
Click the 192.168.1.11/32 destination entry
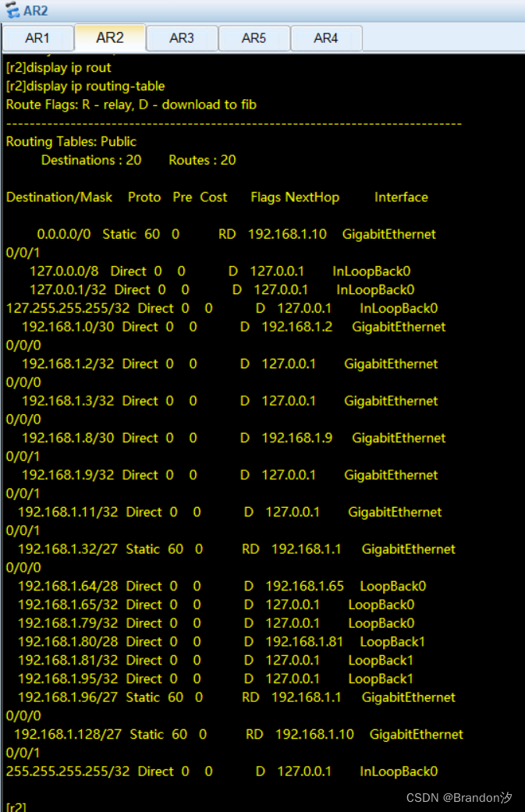click(68, 512)
